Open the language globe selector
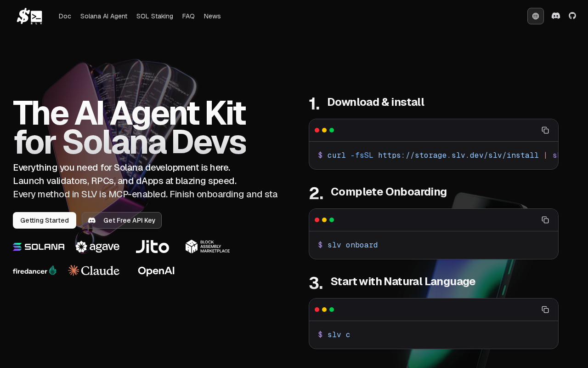The height and width of the screenshot is (368, 588). click(x=536, y=16)
